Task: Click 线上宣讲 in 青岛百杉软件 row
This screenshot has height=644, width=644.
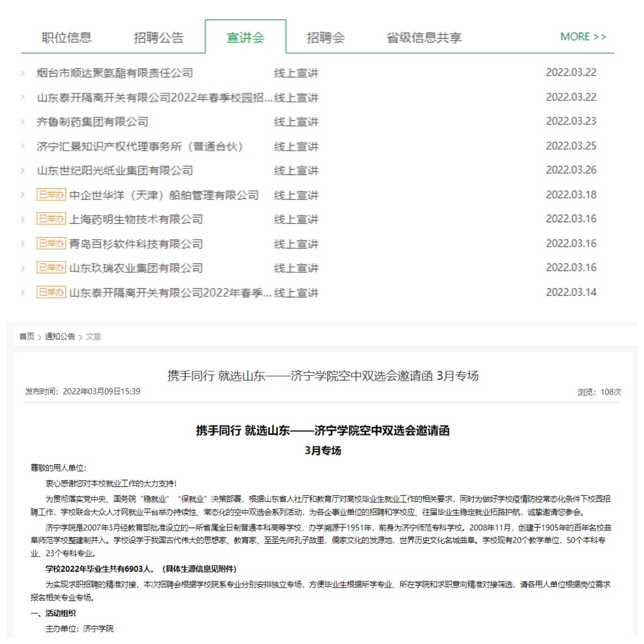Action: tap(296, 244)
